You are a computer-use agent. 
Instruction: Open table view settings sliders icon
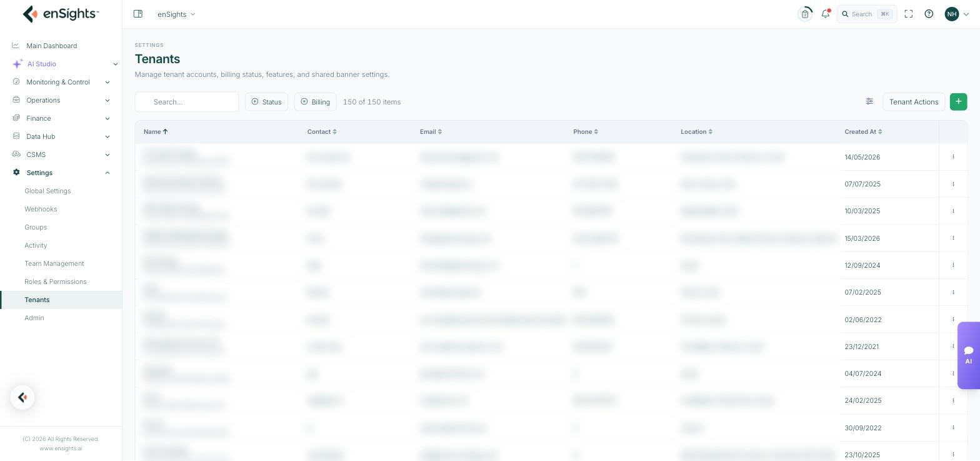coord(869,101)
